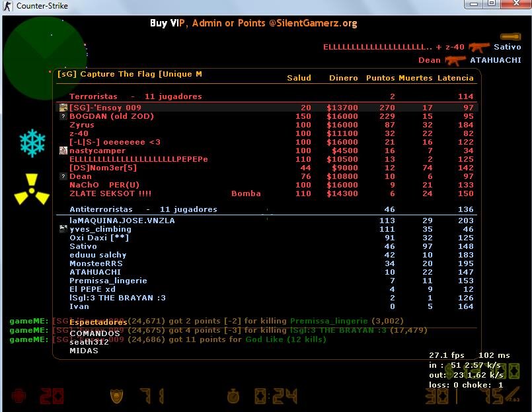Click the round timer 0:24 display
Image resolution: width=532 pixels, height=412 pixels.
tap(276, 396)
